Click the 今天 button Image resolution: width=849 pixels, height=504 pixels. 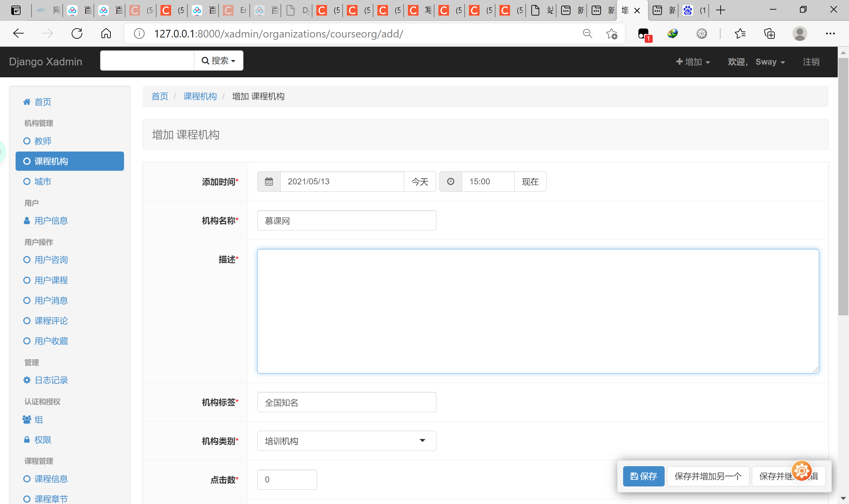[x=420, y=182]
